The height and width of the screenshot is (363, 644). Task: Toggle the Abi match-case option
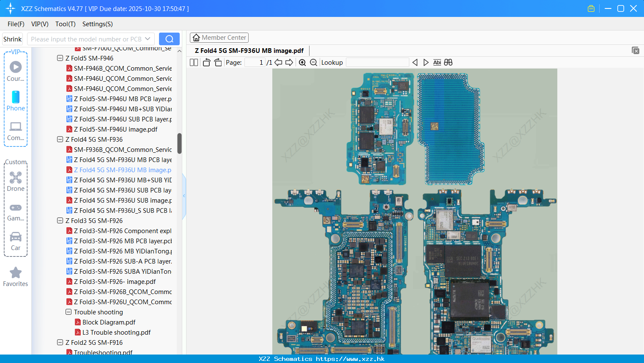(437, 63)
